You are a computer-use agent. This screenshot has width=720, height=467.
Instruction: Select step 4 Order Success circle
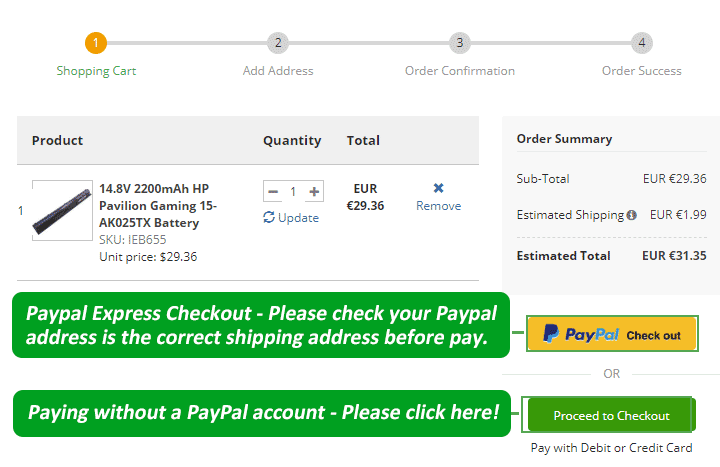tap(642, 43)
